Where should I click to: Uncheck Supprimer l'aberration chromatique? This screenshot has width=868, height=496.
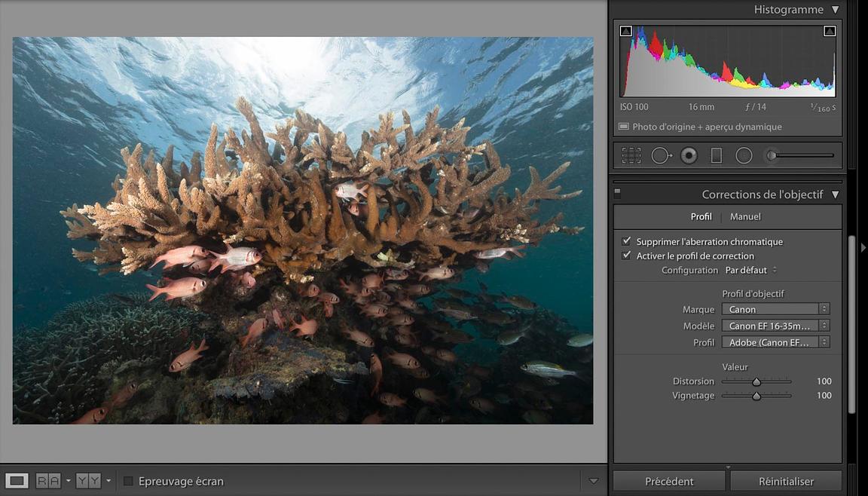[x=626, y=240]
